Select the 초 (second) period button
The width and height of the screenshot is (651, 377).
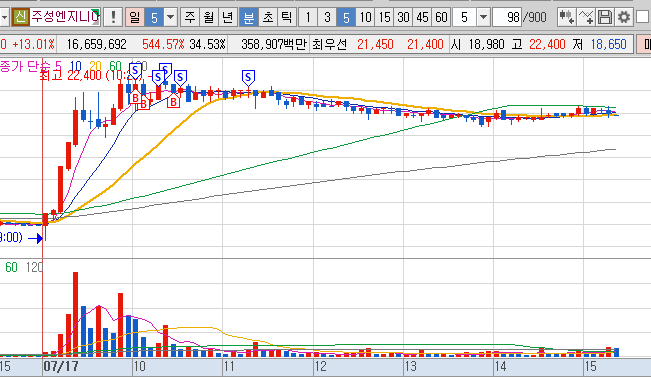point(267,17)
